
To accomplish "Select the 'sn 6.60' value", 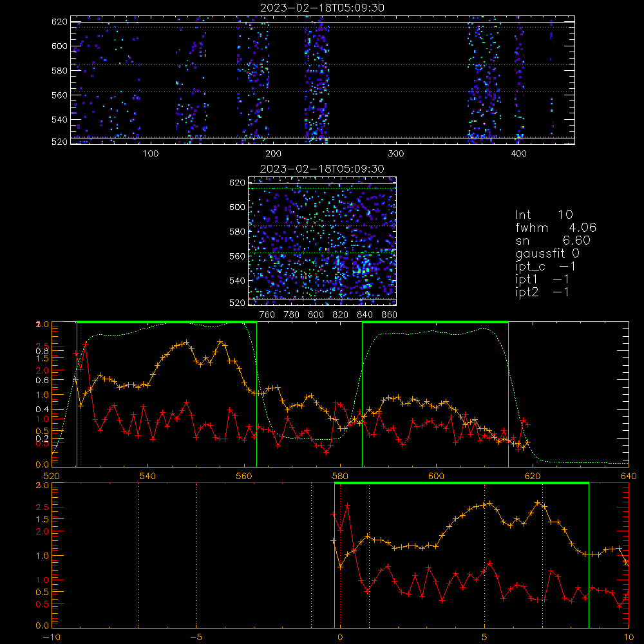I will coord(553,240).
